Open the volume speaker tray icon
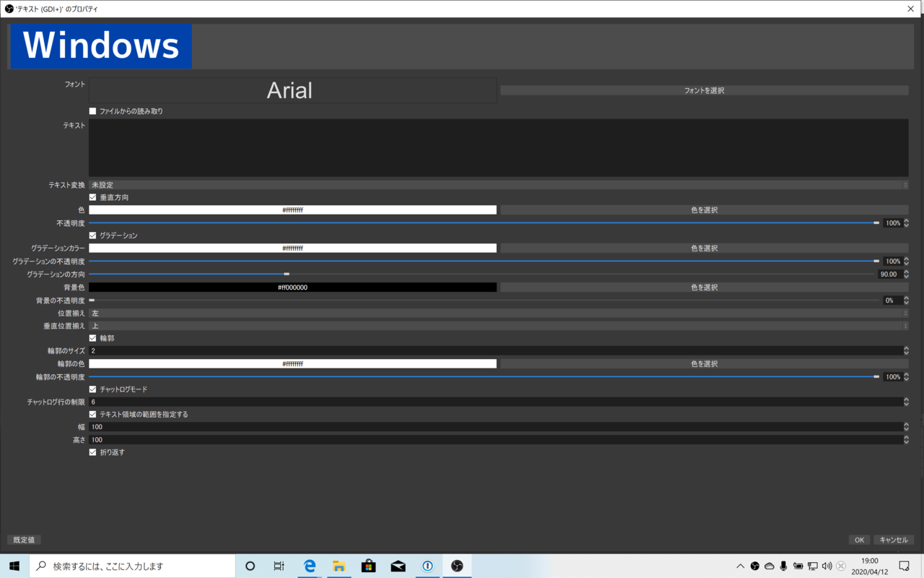Image resolution: width=924 pixels, height=578 pixels. click(x=827, y=566)
